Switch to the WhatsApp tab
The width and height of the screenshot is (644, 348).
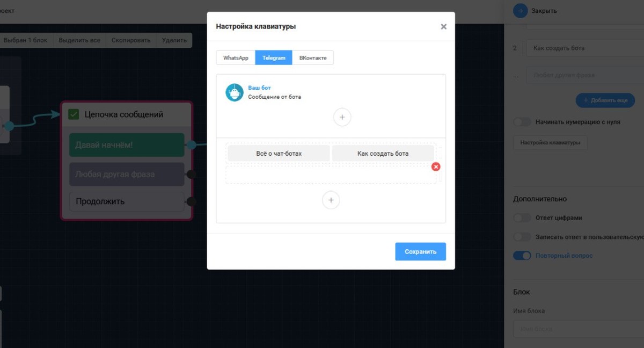[x=236, y=58]
